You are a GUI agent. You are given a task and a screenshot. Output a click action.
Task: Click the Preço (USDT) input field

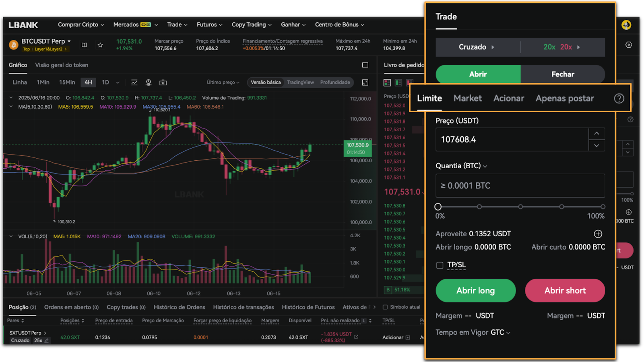coord(512,140)
